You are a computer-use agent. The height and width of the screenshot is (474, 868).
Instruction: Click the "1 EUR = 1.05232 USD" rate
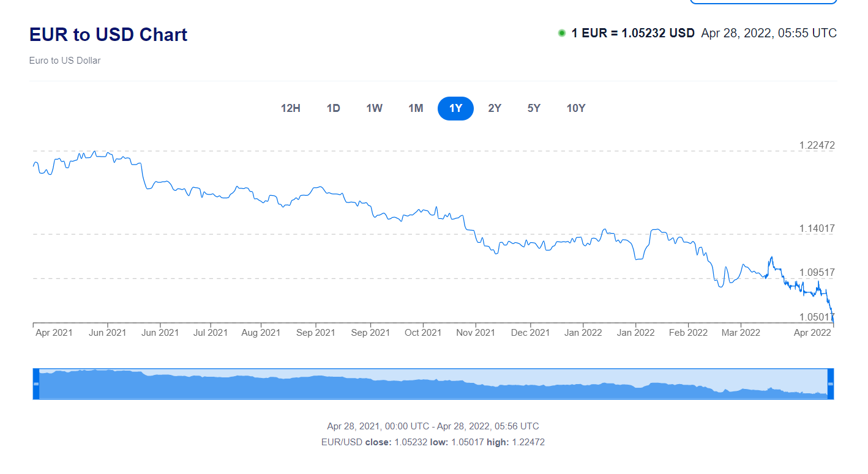tap(633, 33)
